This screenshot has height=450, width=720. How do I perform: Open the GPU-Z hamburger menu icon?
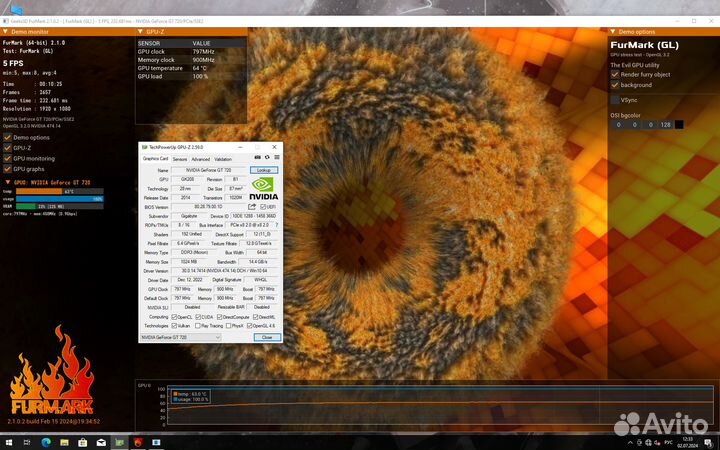275,158
